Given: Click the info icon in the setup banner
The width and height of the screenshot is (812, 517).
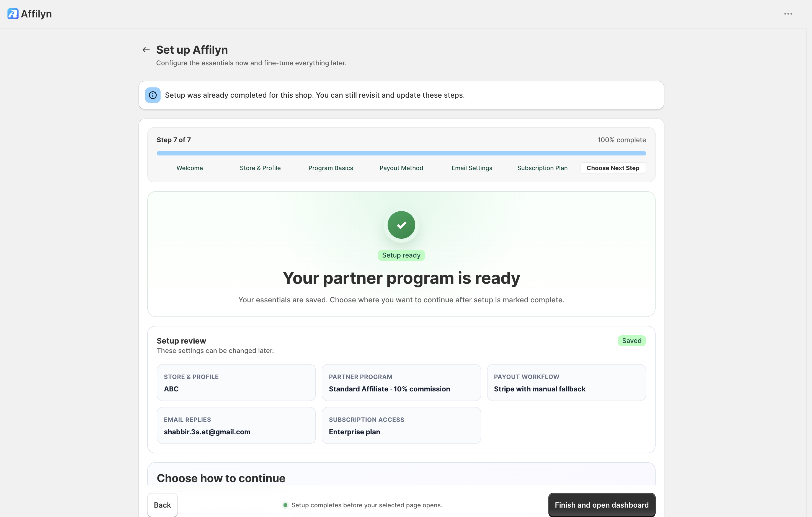Looking at the screenshot, I should click(153, 95).
